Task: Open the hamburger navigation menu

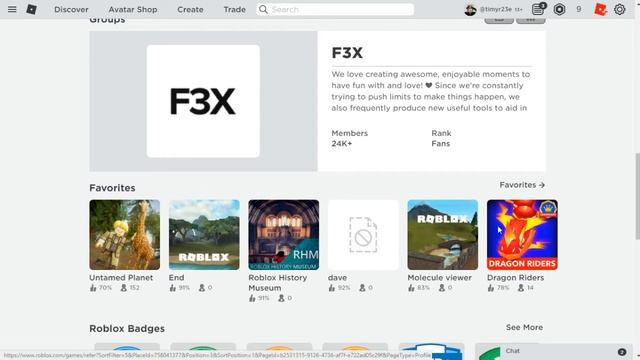Action: tap(12, 9)
